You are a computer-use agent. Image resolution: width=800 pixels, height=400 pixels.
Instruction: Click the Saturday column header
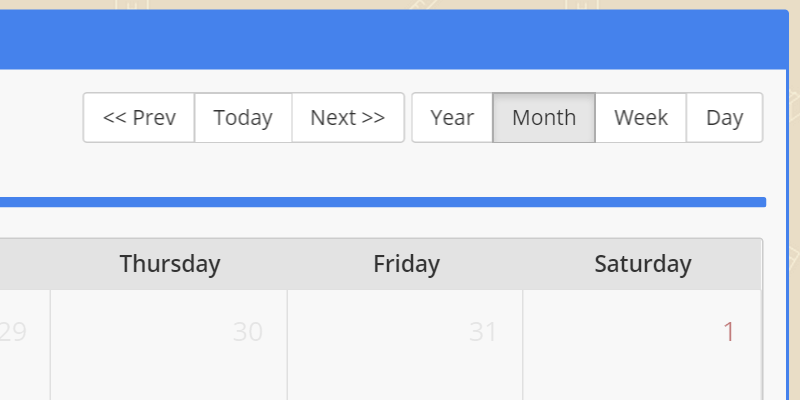click(642, 264)
